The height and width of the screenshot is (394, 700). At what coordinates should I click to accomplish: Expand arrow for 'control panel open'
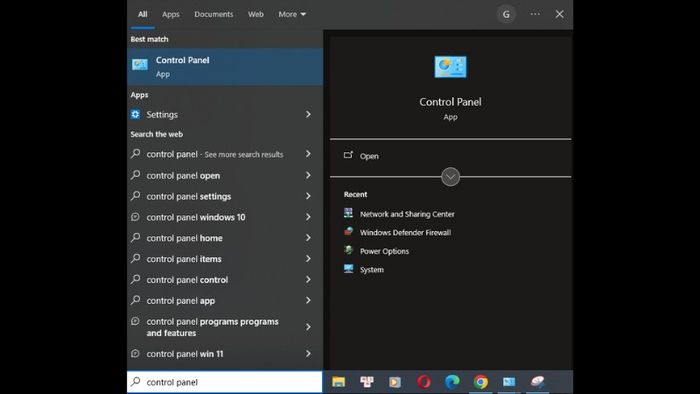pos(308,175)
